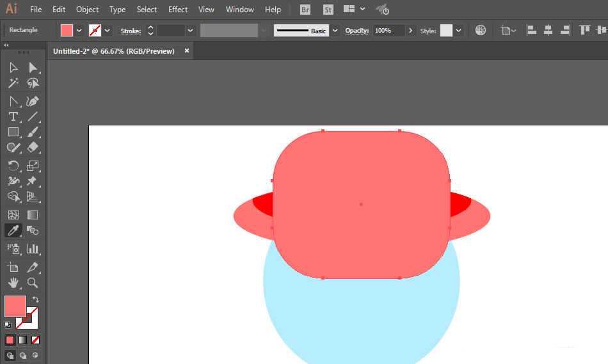Open the Style dropdown arrow
The height and width of the screenshot is (364, 608).
click(459, 30)
